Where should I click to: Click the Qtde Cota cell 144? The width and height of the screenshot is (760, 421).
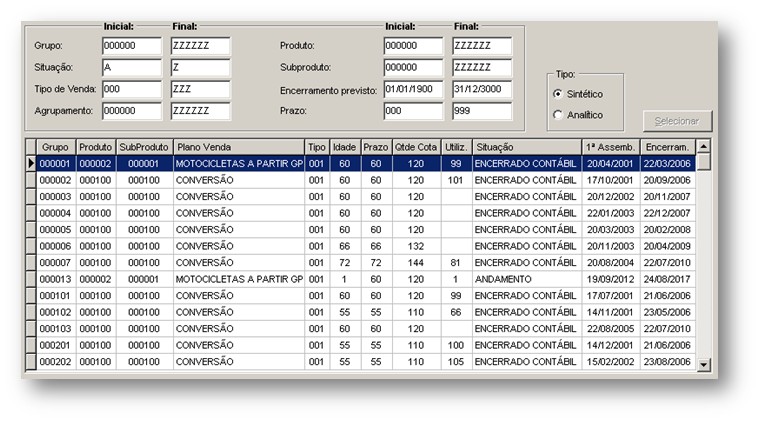pyautogui.click(x=416, y=263)
